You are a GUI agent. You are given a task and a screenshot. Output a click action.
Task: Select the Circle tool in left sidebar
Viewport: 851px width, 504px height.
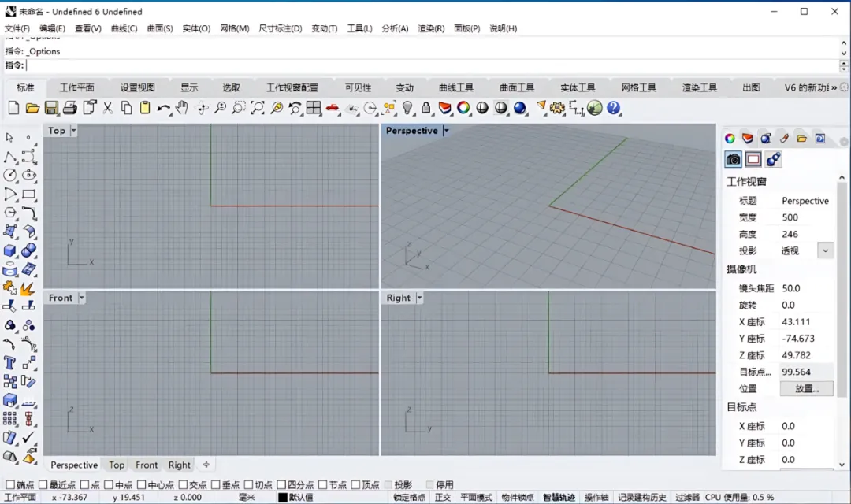pyautogui.click(x=9, y=176)
